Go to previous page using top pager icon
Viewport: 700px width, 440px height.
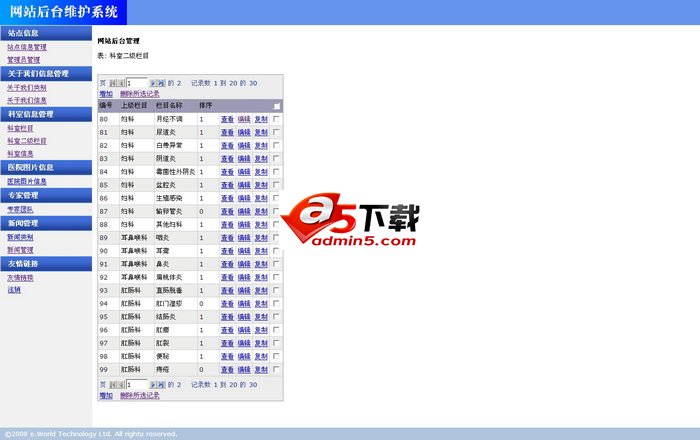click(x=121, y=83)
